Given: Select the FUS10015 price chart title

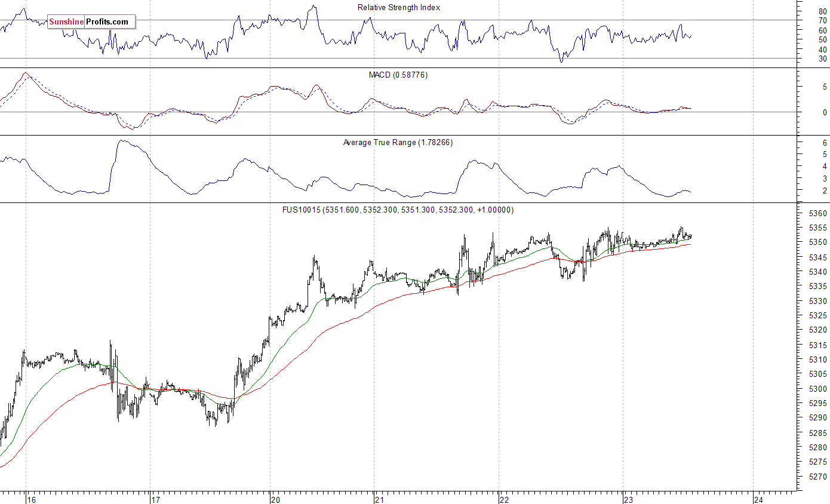Looking at the screenshot, I should 398,210.
